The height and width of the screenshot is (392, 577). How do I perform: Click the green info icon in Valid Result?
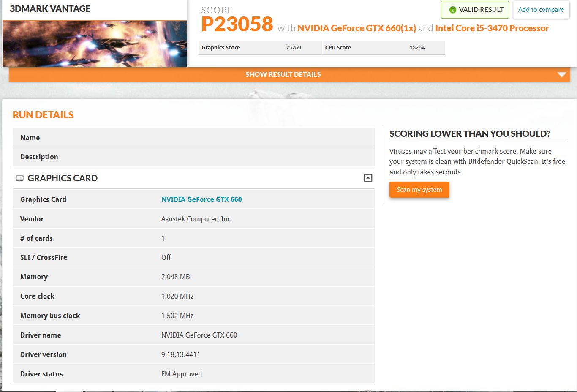click(x=453, y=10)
